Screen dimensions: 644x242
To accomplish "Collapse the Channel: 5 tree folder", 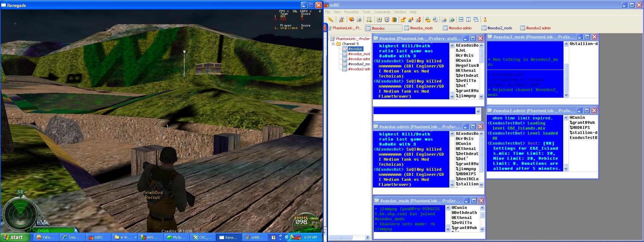I will [334, 44].
